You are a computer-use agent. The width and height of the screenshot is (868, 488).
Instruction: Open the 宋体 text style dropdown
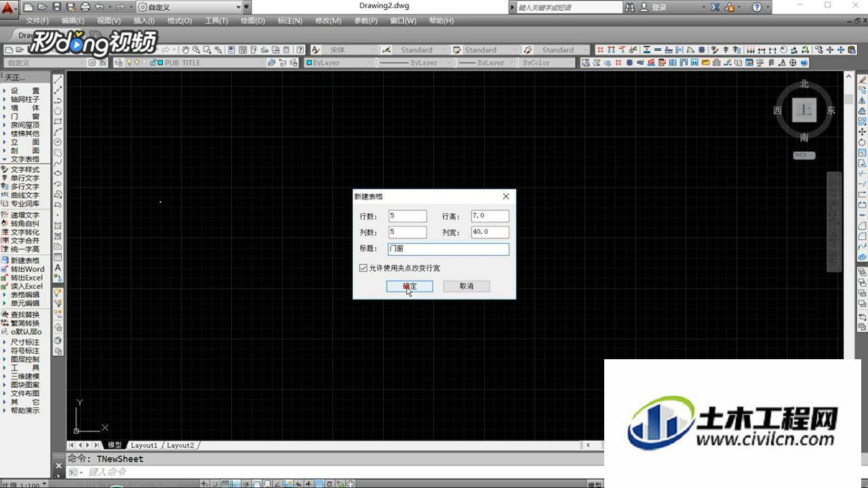[x=350, y=50]
